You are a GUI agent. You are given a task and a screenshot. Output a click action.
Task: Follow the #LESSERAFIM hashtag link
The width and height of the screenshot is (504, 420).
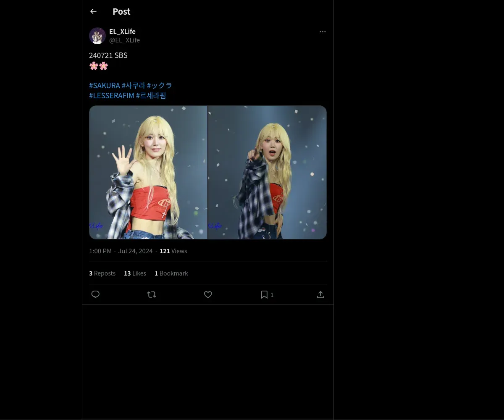coord(112,95)
